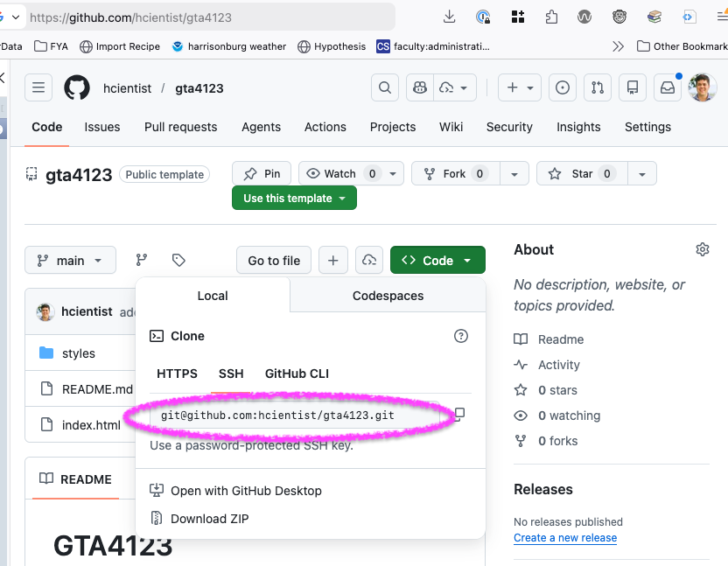Viewport: 728px width, 566px height.
Task: Click the clone help question mark icon
Action: click(461, 335)
